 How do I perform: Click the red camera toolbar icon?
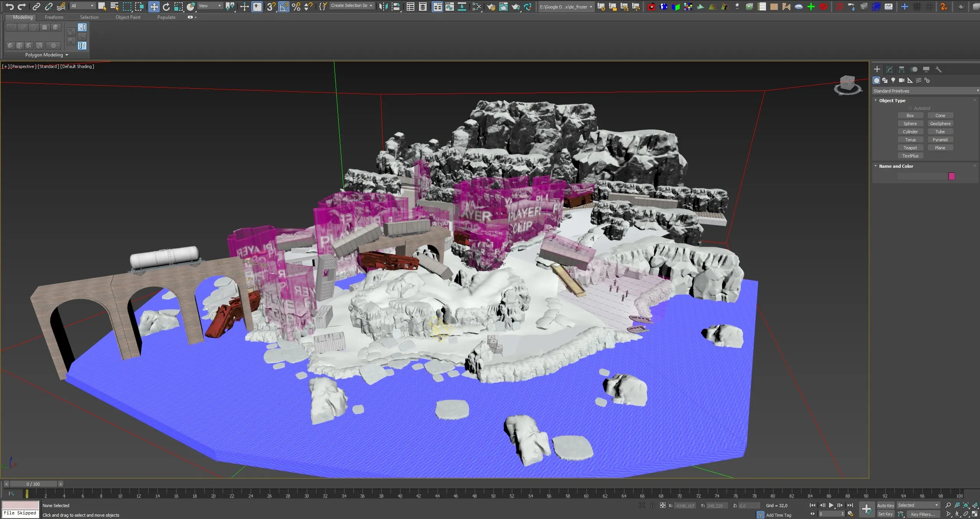(651, 7)
